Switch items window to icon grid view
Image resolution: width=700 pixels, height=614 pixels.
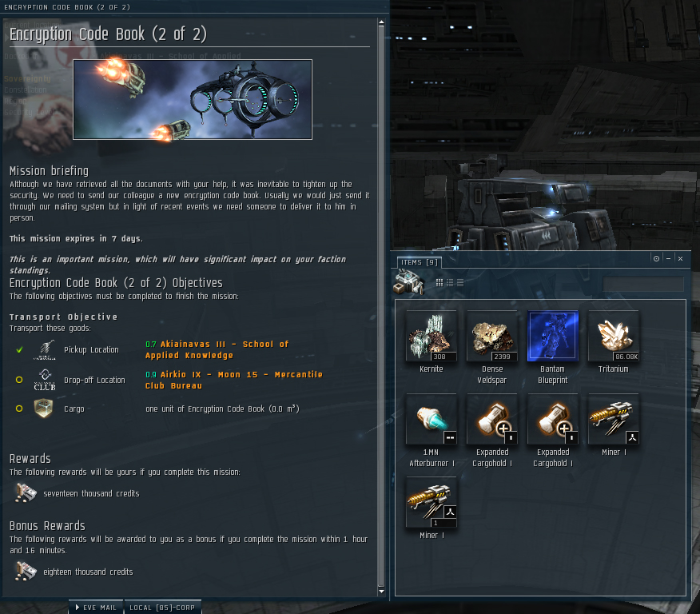tap(439, 283)
